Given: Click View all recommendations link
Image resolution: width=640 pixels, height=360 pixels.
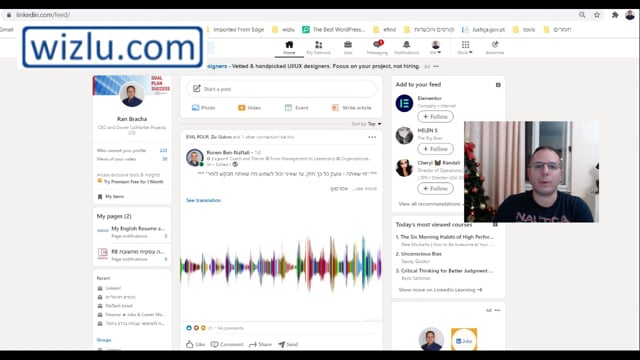Looking at the screenshot, I should (431, 204).
